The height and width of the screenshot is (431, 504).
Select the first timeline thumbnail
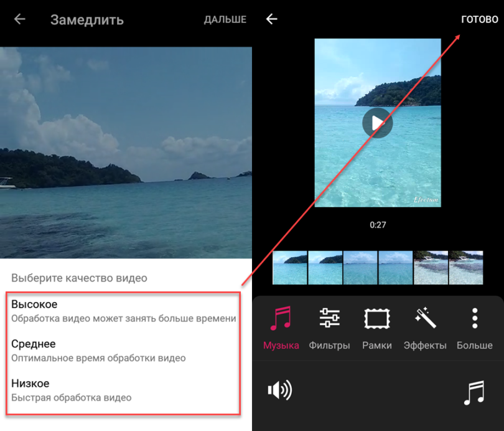tap(290, 268)
